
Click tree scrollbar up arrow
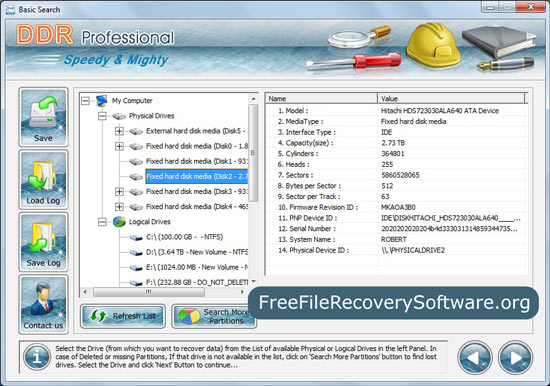[253, 99]
